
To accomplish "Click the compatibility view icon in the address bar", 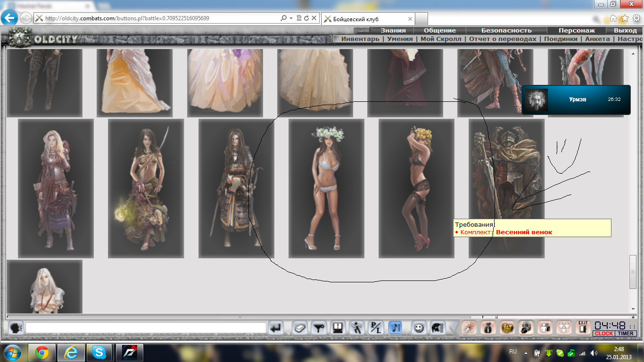I will click(299, 18).
